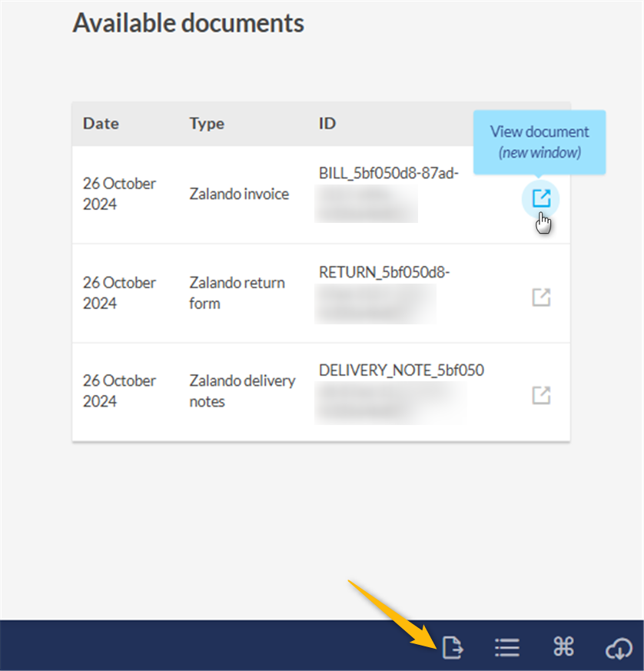Open the Zalando delivery notes document icon
The height and width of the screenshot is (671, 644).
pos(541,395)
